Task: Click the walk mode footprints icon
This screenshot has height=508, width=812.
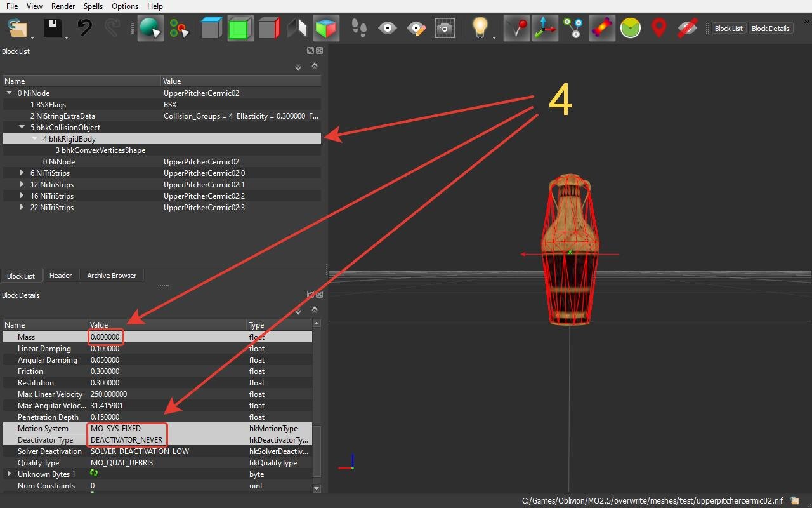Action: pos(359,29)
